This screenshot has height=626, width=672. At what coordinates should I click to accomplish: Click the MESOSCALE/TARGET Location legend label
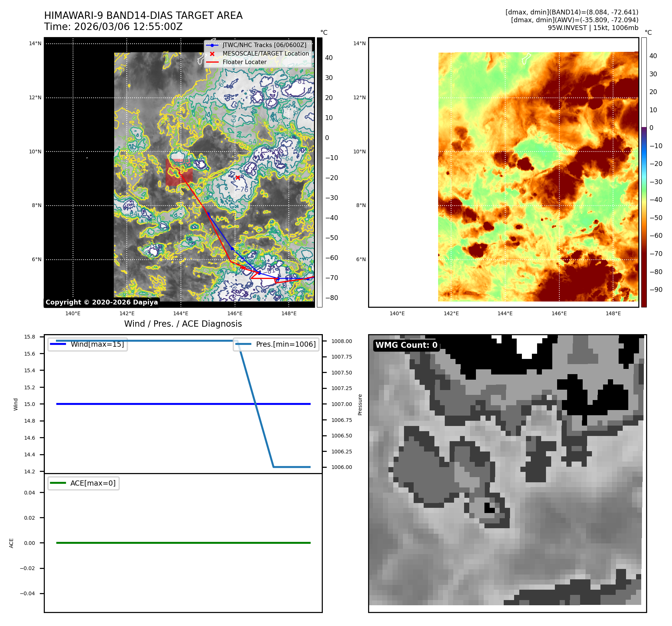(x=265, y=54)
